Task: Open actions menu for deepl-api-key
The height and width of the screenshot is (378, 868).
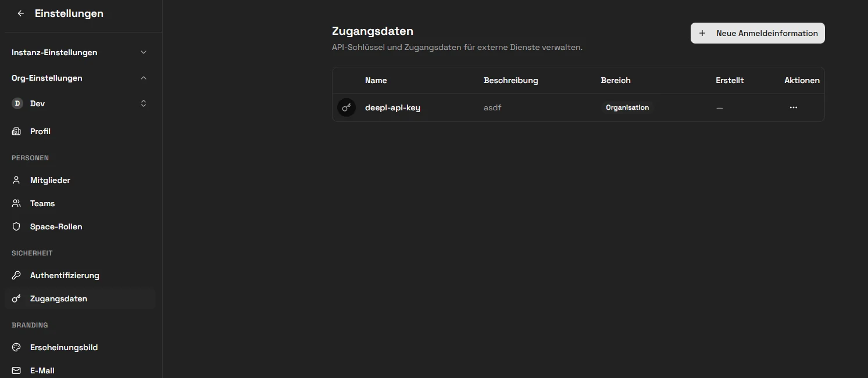Action: click(x=794, y=107)
